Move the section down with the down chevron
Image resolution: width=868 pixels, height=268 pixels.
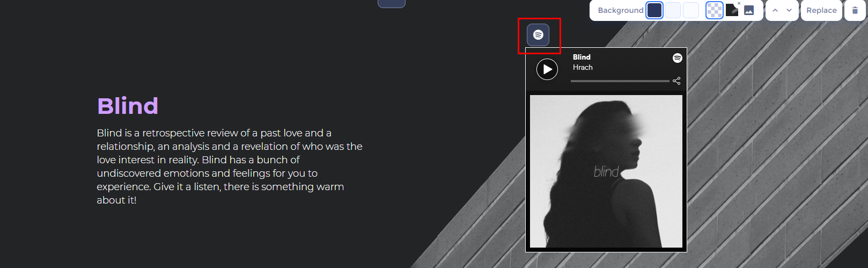point(789,10)
